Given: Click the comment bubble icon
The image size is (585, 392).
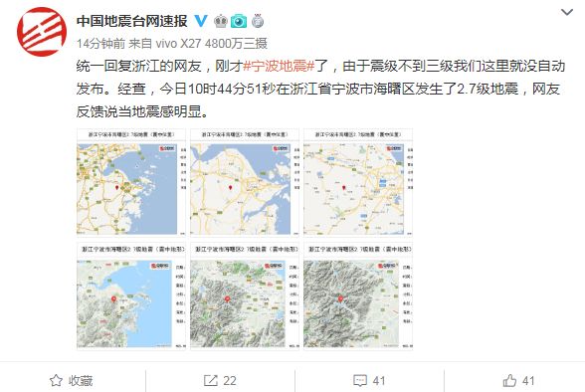Looking at the screenshot, I should coord(360,381).
